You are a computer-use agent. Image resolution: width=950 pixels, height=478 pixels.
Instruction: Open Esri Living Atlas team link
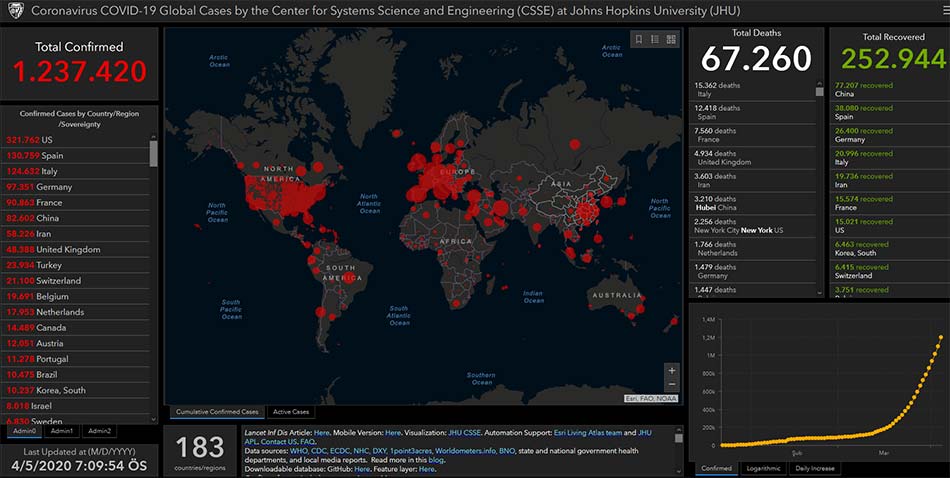click(588, 433)
